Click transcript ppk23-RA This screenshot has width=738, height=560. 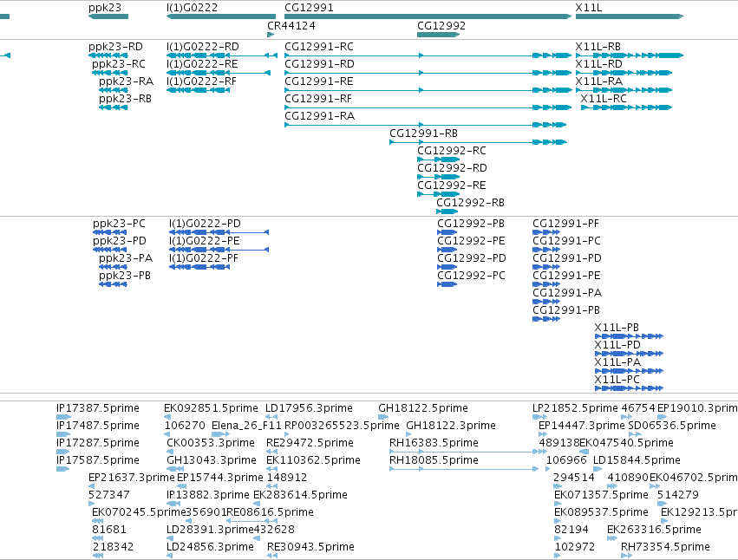[x=114, y=90]
